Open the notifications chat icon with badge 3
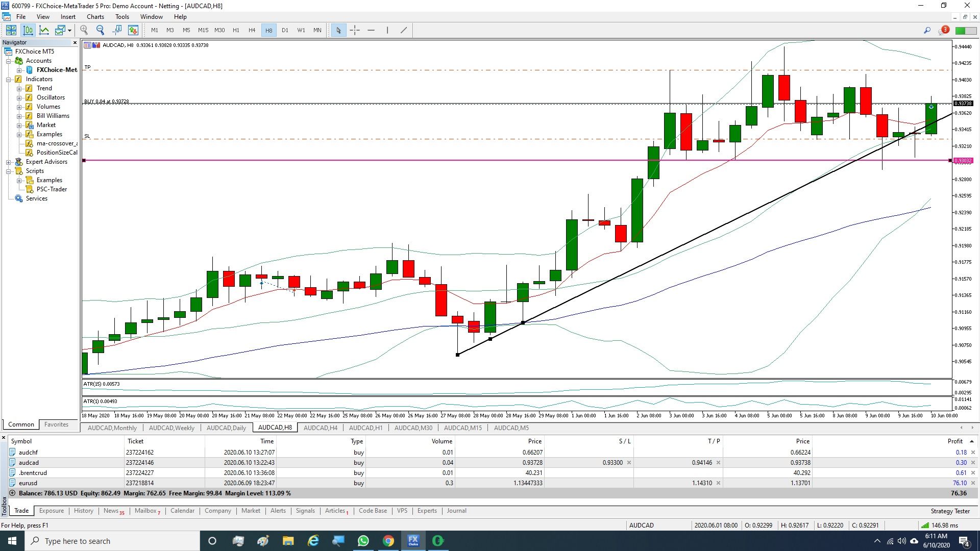 pos(943,31)
